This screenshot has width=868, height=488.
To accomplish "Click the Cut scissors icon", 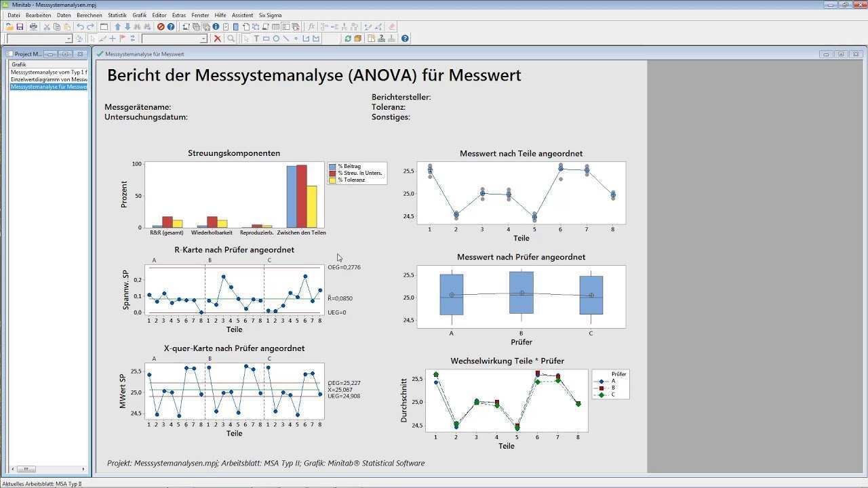I will coord(47,27).
